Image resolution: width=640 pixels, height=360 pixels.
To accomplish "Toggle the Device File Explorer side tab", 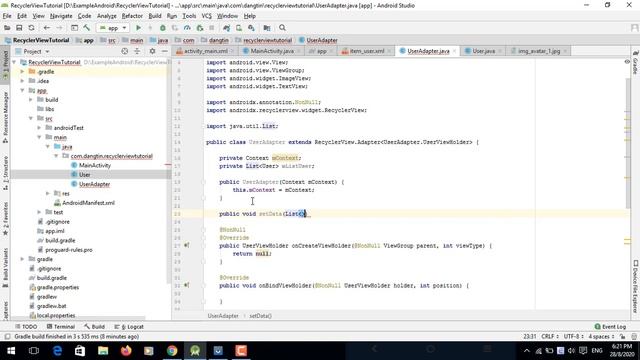I will point(636,286).
